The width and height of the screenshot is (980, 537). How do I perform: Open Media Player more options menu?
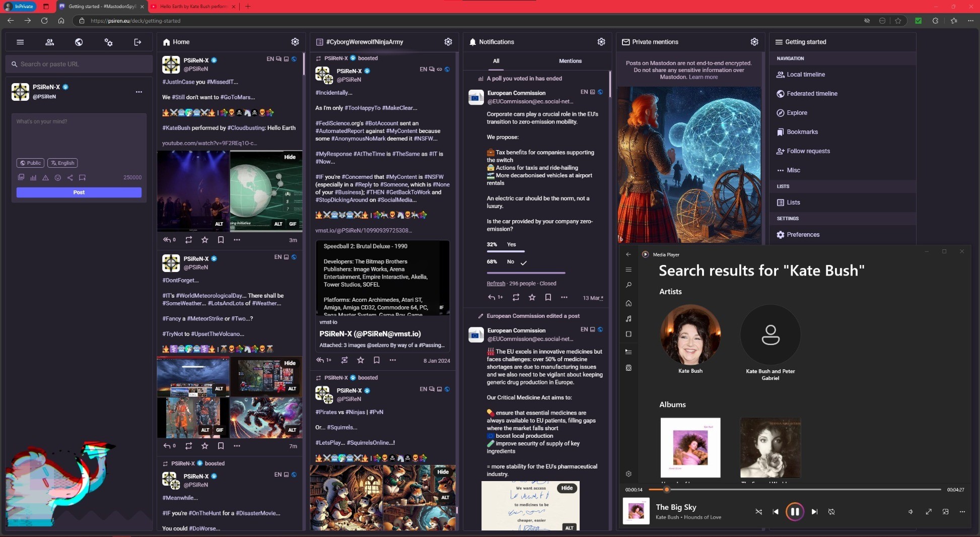(x=962, y=512)
